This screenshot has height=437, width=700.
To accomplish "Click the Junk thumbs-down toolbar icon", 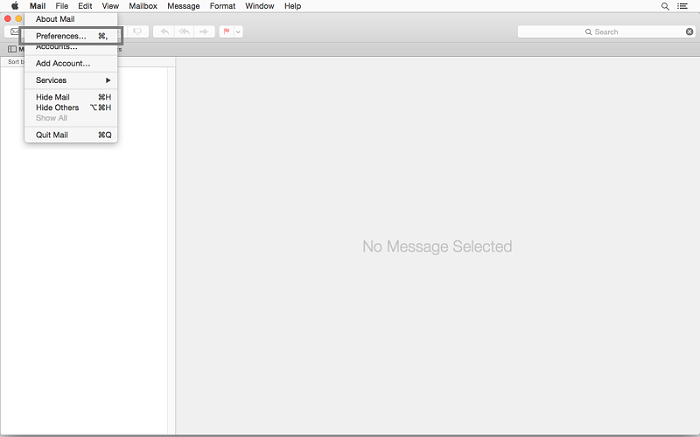I will point(137,32).
